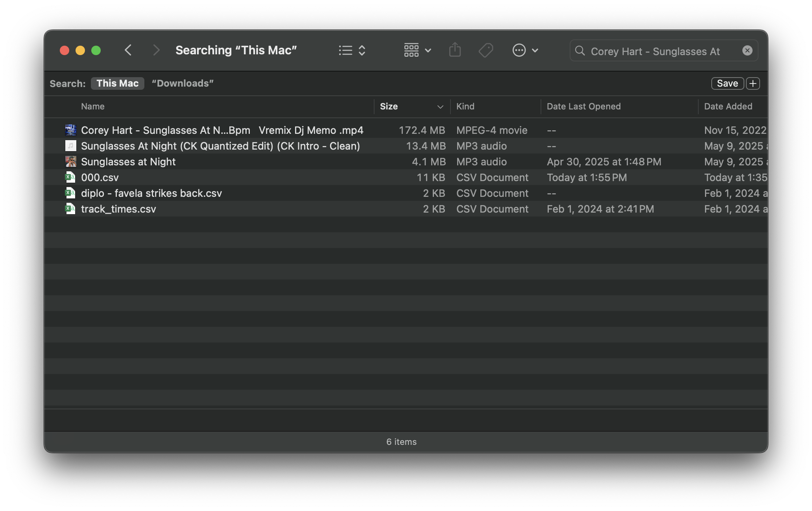Select diplo - favela strikes back.csv name
Image resolution: width=812 pixels, height=511 pixels.
click(151, 193)
